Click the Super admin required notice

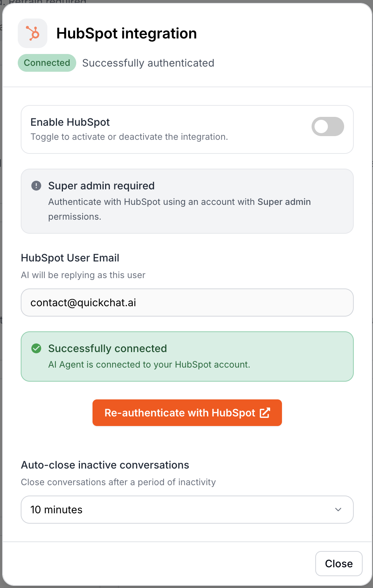pos(187,201)
